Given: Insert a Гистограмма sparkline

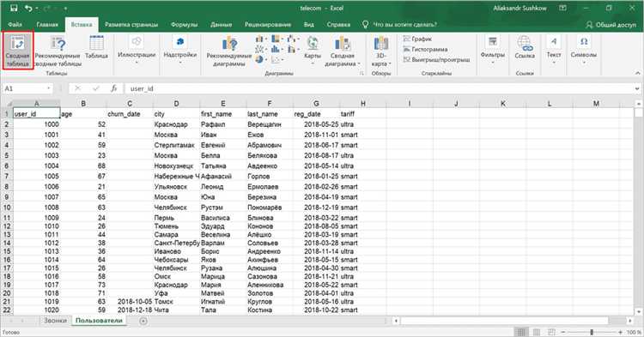Looking at the screenshot, I should coord(425,49).
